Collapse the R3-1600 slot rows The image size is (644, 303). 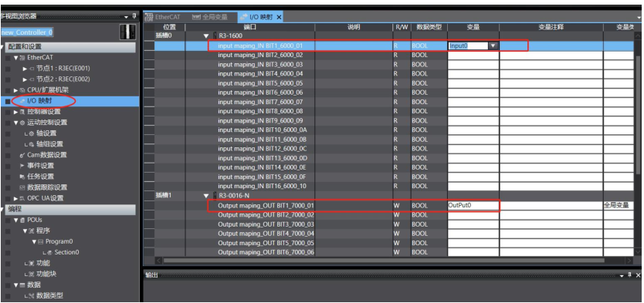(x=206, y=36)
